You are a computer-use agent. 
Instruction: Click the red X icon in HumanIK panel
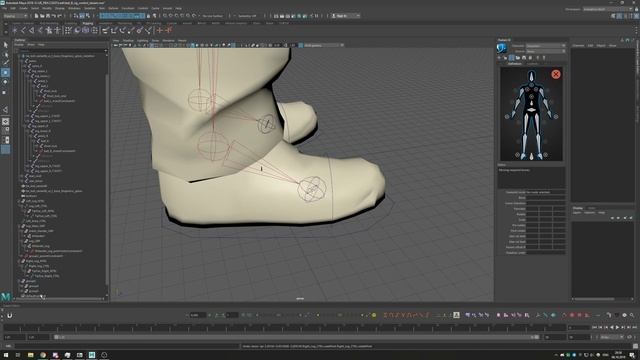[556, 74]
